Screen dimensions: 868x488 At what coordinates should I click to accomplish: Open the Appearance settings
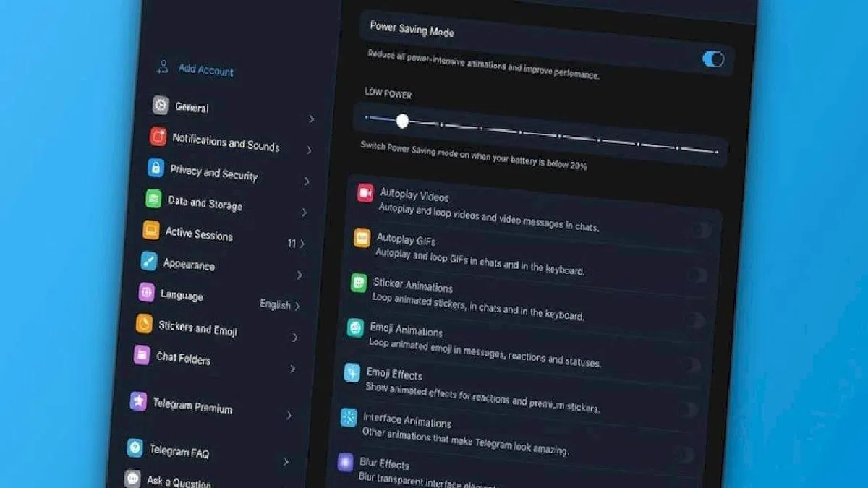point(223,267)
